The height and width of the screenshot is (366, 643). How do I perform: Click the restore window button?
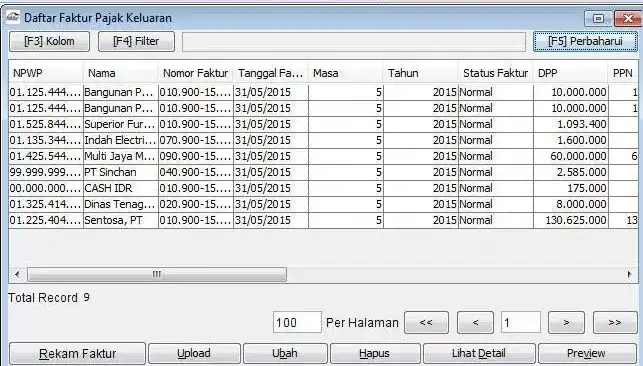(598, 18)
